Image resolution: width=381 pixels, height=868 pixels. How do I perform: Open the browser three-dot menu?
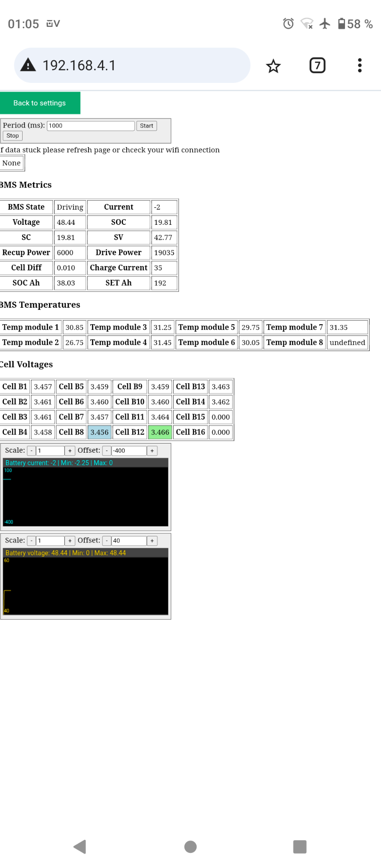(x=359, y=66)
